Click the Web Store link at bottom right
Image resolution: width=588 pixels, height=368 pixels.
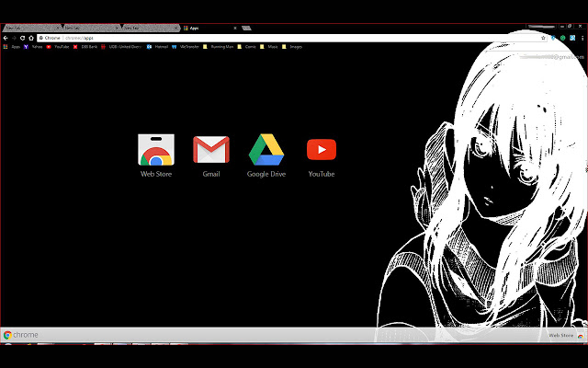566,335
